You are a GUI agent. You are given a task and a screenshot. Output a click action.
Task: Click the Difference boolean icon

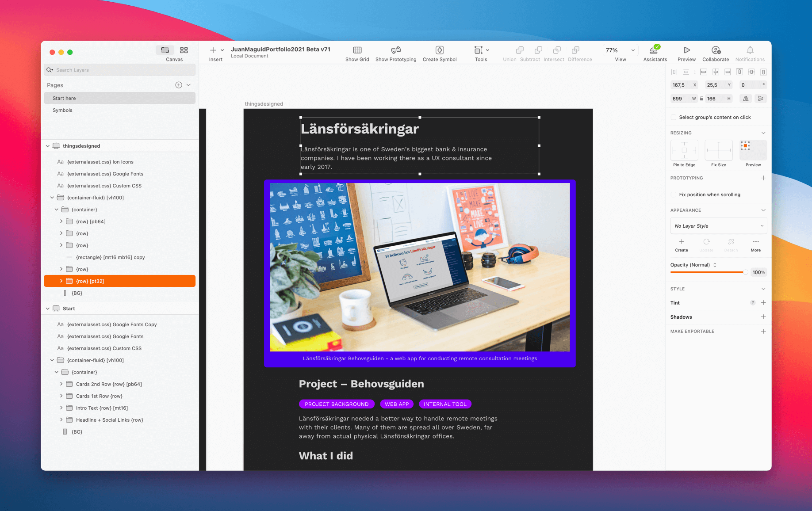(575, 50)
